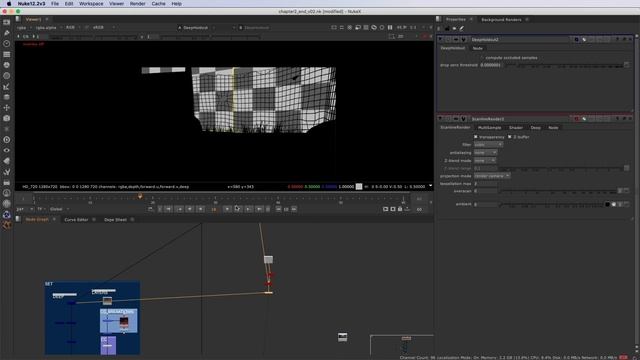Image resolution: width=640 pixels, height=360 pixels.
Task: Open the Z-blend mode dropdown
Action: [484, 160]
